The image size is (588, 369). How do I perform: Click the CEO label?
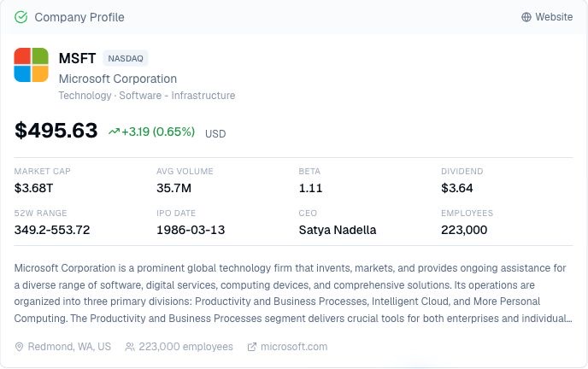click(308, 214)
